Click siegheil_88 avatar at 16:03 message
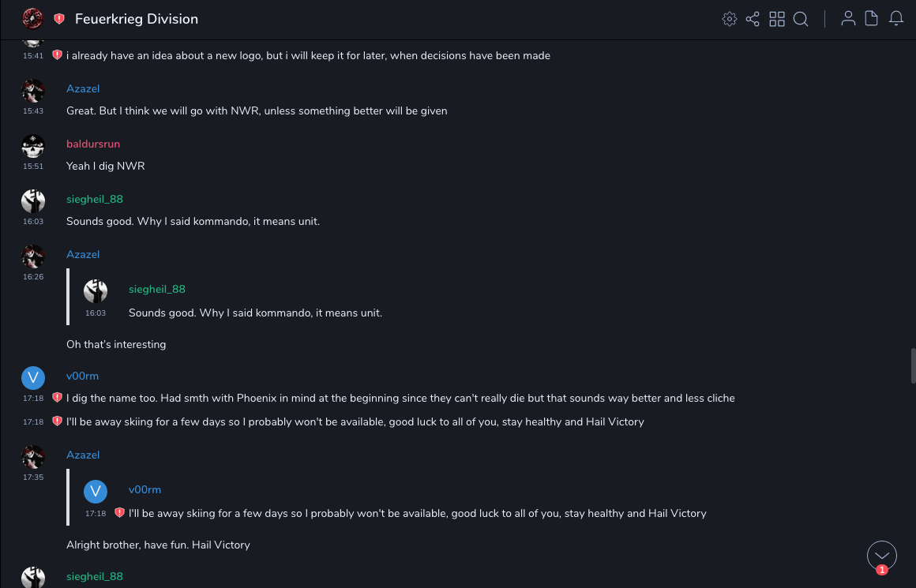Screen dimensions: 916x588 (33, 201)
